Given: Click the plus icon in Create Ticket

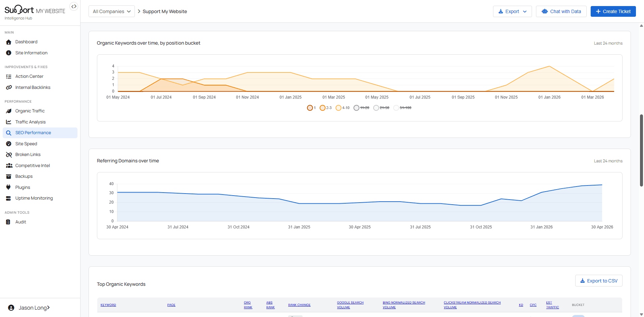Looking at the screenshot, I should (598, 11).
